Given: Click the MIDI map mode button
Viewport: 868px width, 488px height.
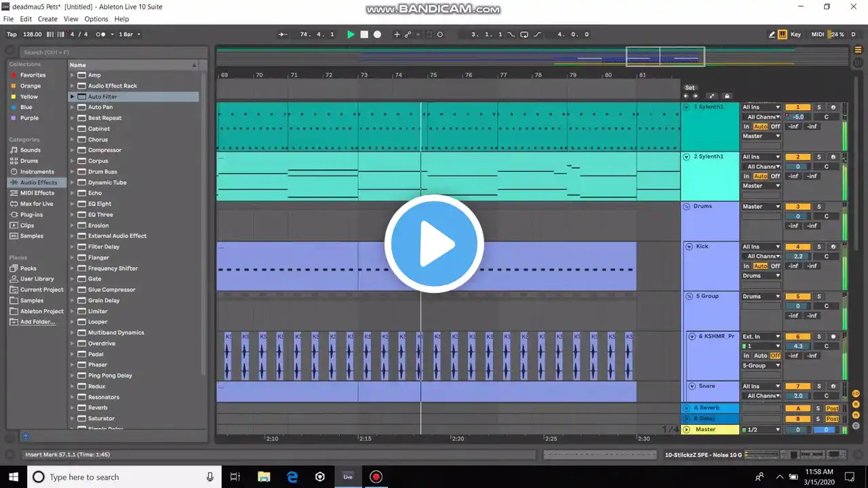Looking at the screenshot, I should point(818,35).
